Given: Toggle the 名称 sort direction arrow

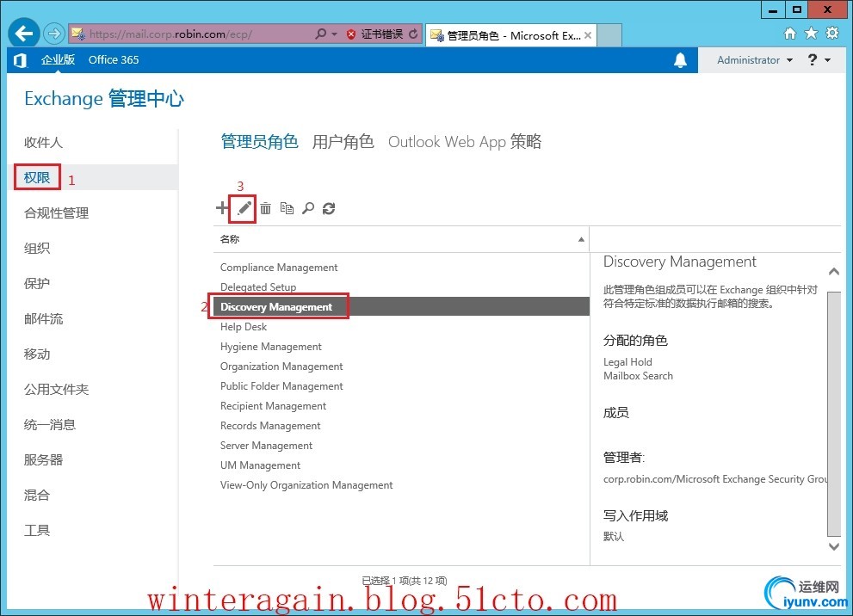Looking at the screenshot, I should coord(581,239).
